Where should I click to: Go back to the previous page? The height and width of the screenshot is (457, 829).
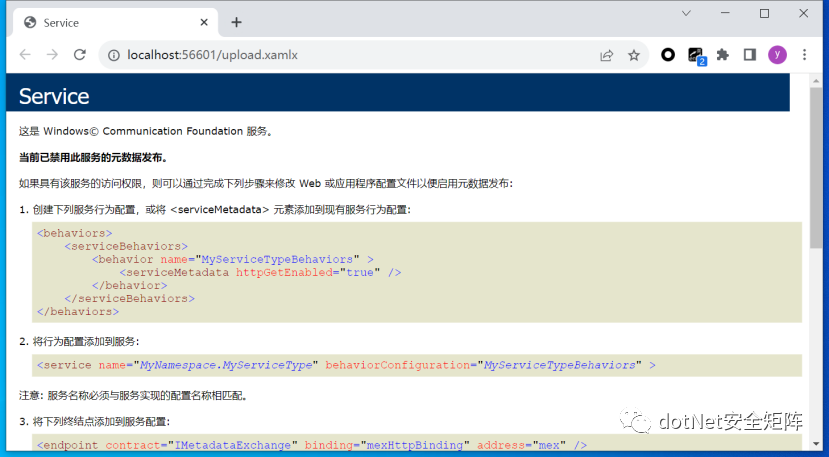tap(25, 55)
